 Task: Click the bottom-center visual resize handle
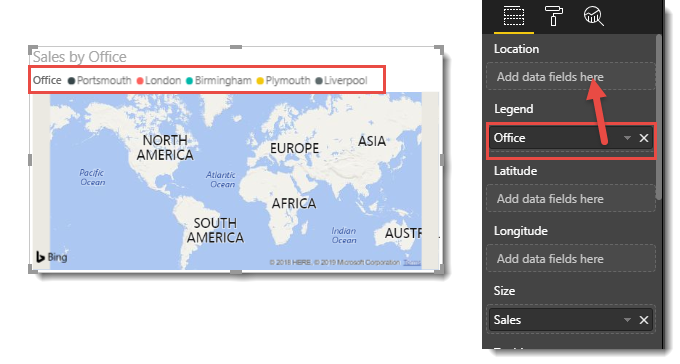(x=236, y=272)
